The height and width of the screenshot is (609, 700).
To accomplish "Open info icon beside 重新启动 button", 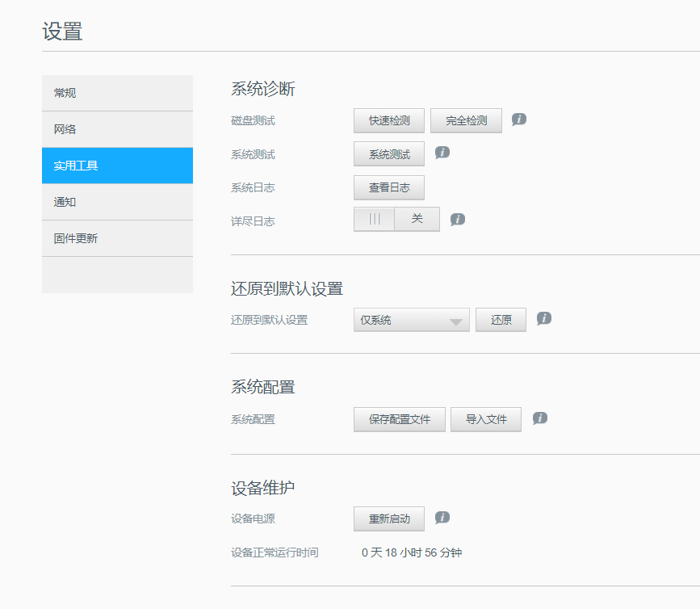I will [x=442, y=518].
